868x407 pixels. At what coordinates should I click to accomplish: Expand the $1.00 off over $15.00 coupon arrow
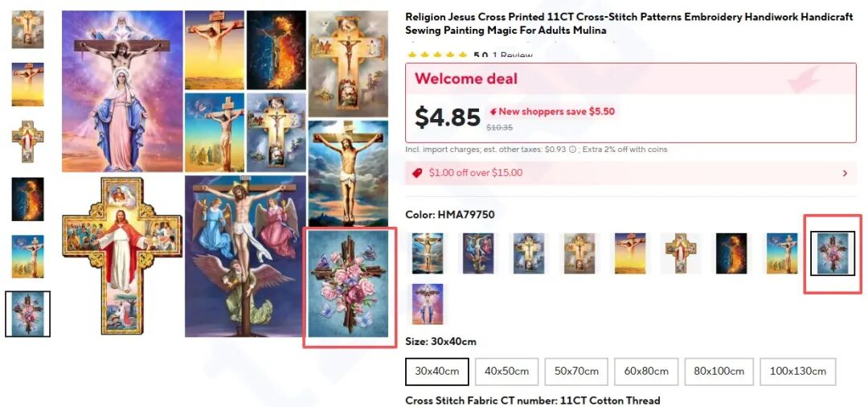(845, 173)
